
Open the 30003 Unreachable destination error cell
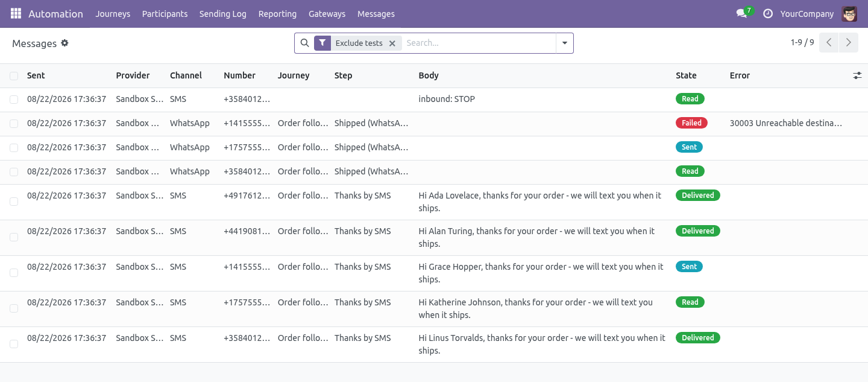coord(785,123)
